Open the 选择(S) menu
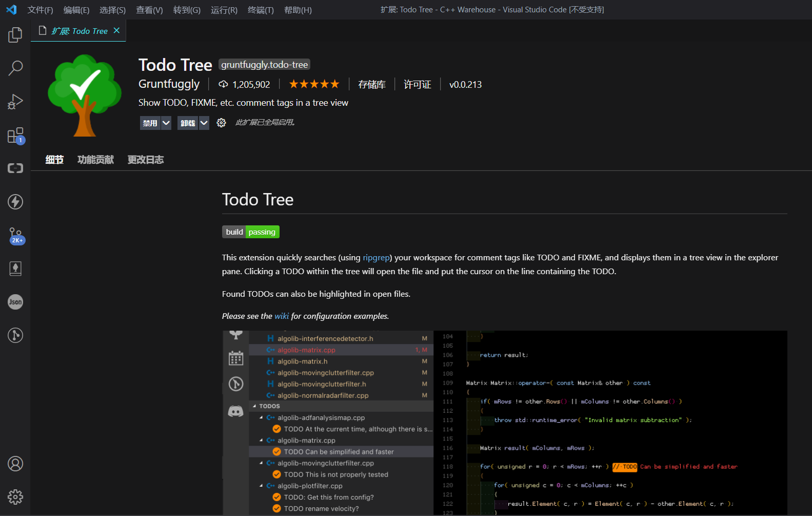The width and height of the screenshot is (812, 516). (112, 10)
